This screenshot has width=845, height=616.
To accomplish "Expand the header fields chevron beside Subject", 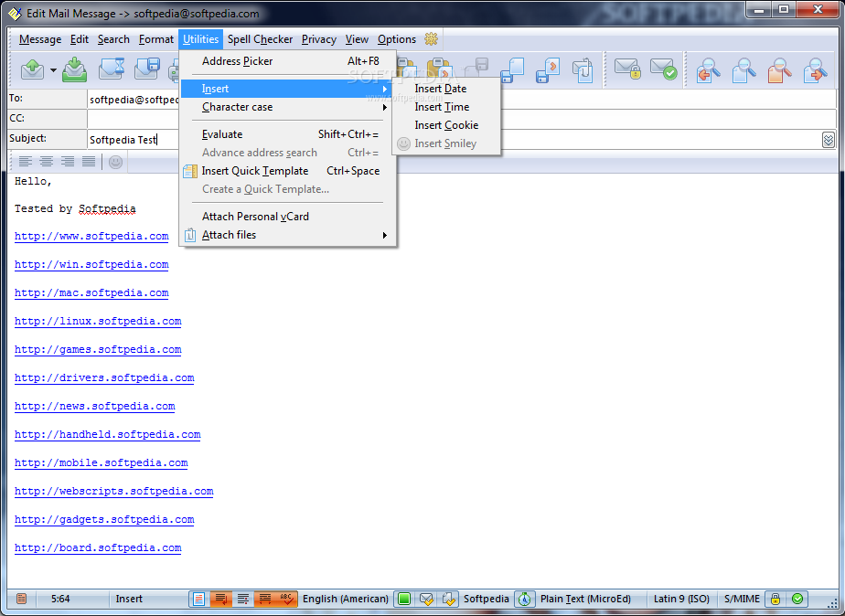I will pos(829,140).
